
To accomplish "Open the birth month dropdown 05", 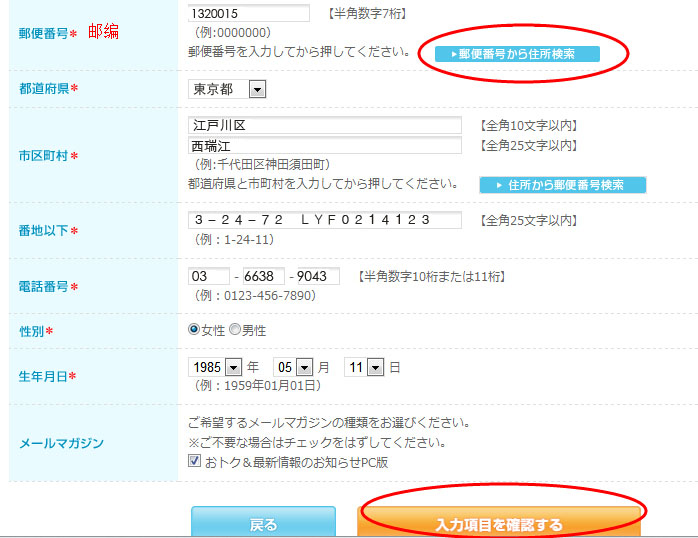I will [294, 367].
